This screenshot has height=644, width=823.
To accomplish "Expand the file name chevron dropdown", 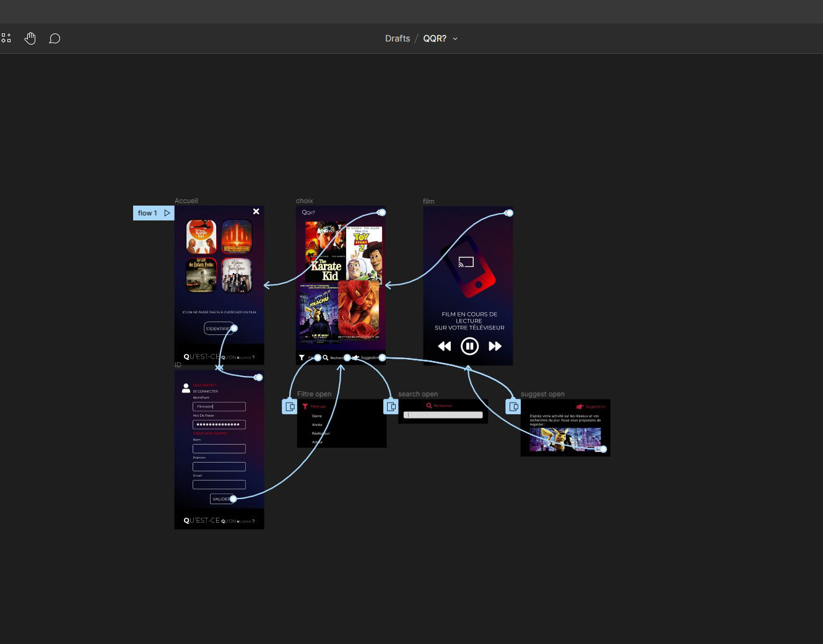I will tap(455, 38).
